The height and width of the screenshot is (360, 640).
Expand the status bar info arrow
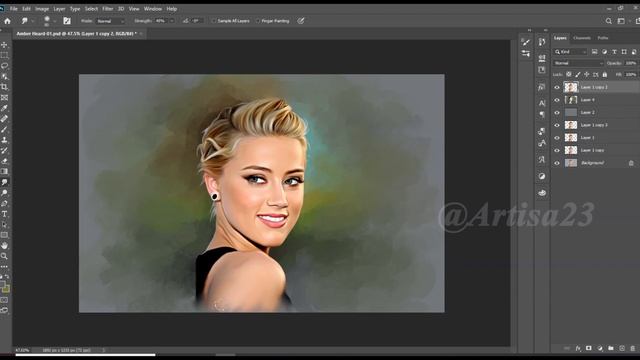coord(104,350)
